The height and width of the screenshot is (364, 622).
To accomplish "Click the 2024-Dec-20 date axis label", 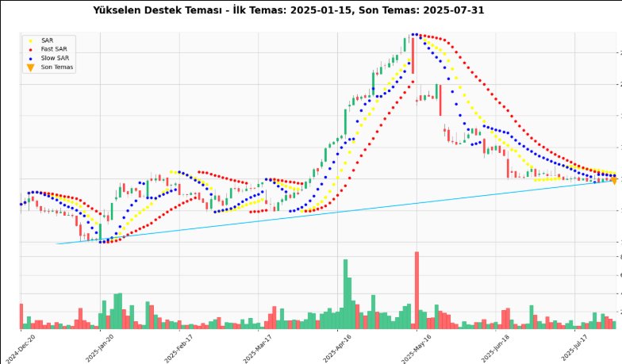I will [21, 348].
